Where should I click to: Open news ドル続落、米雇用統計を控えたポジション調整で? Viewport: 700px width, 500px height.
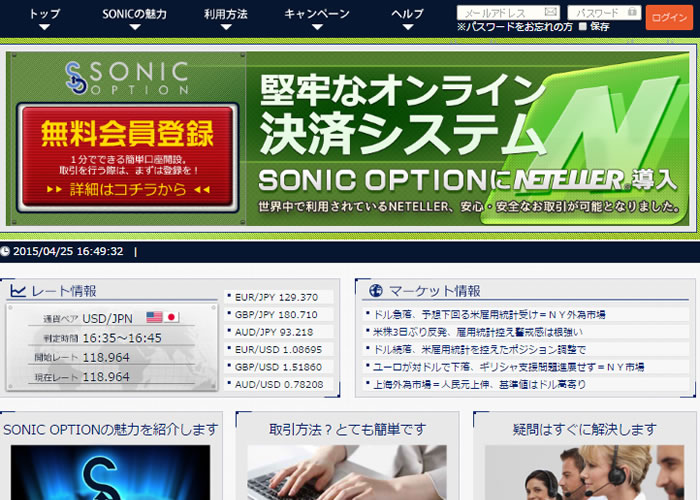click(479, 350)
